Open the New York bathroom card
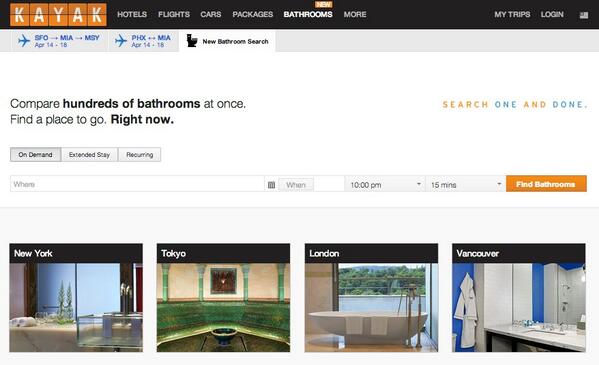The height and width of the screenshot is (365, 599). point(76,298)
